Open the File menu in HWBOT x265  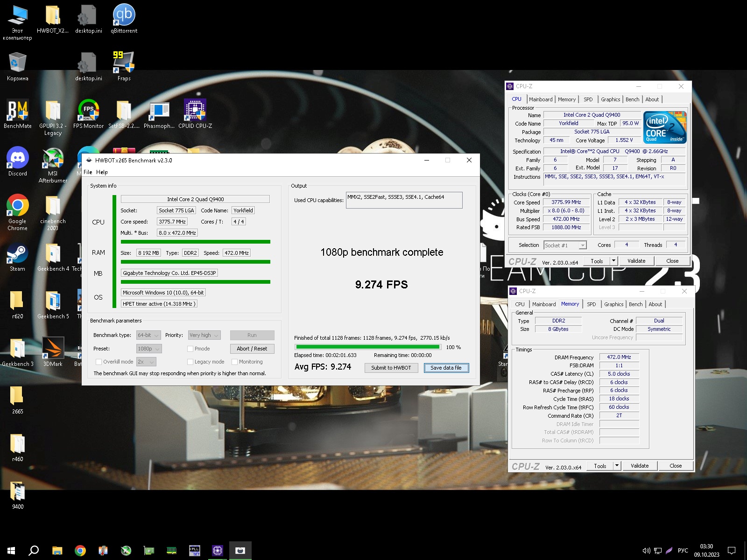pos(88,172)
